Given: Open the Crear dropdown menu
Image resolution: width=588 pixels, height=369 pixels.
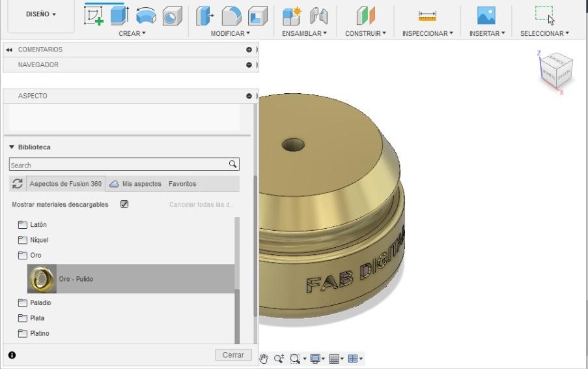Looking at the screenshot, I should pos(132,33).
